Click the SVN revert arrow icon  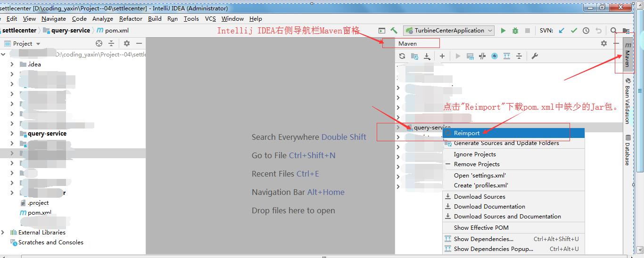[x=598, y=30]
